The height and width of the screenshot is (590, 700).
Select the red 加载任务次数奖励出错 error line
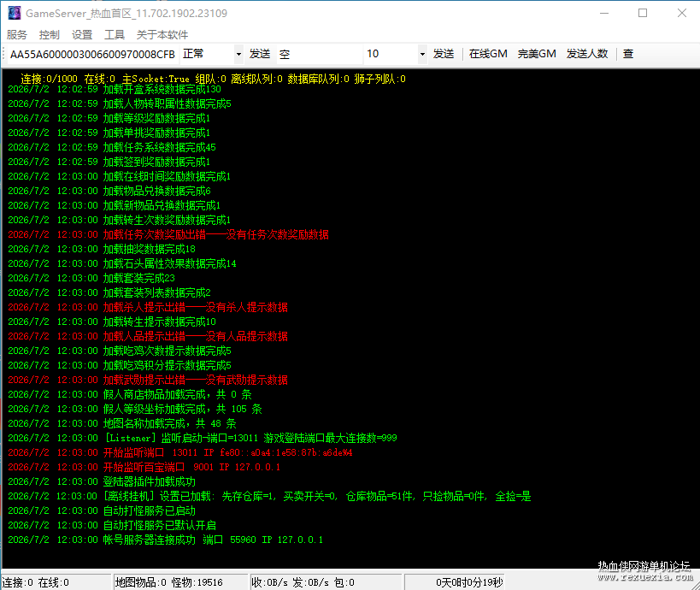[x=168, y=234]
